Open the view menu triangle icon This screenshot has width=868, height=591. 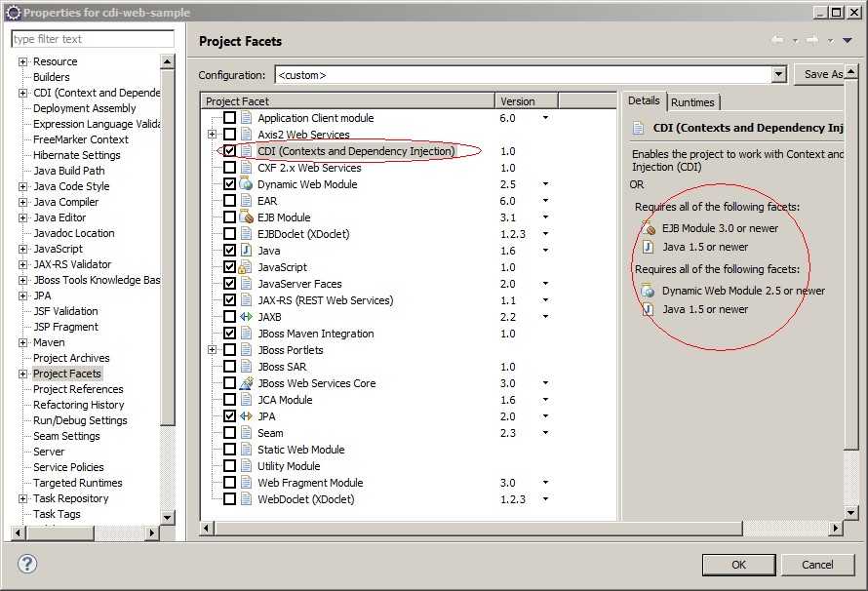point(847,40)
